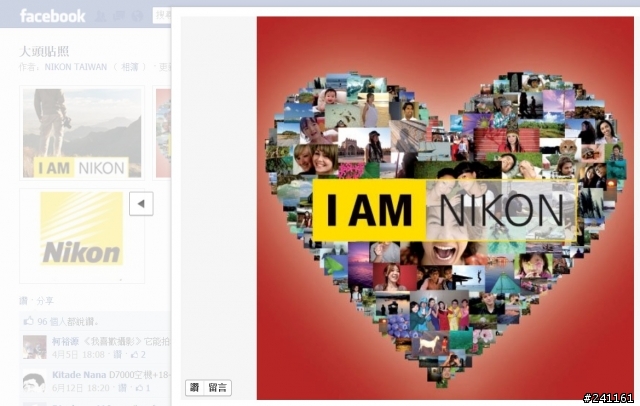This screenshot has width=640, height=406.
Task: Open the friend requests icon
Action: 100,16
